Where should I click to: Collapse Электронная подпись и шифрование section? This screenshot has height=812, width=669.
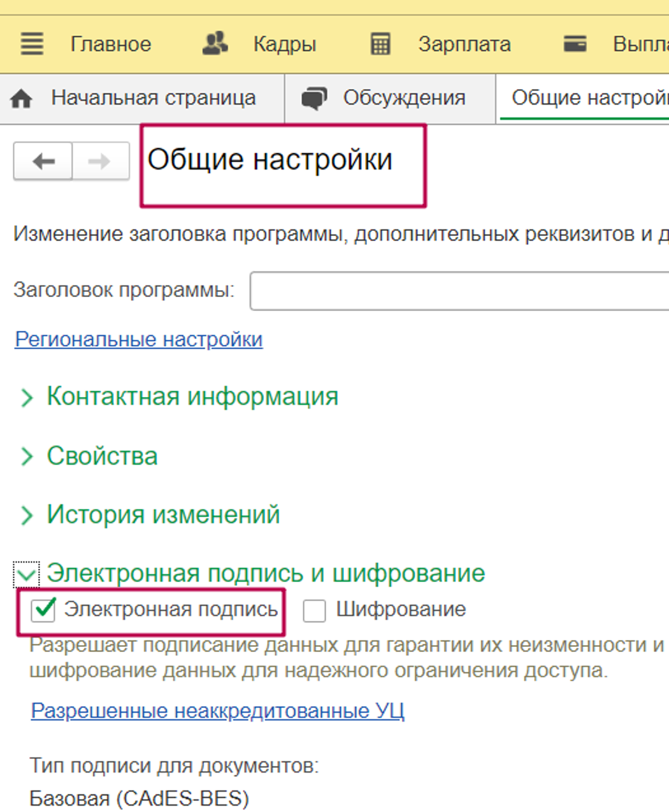[x=27, y=574]
